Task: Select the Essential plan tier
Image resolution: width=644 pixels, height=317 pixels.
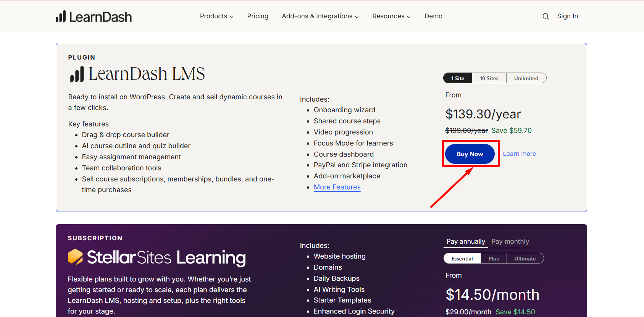Action: [x=462, y=258]
